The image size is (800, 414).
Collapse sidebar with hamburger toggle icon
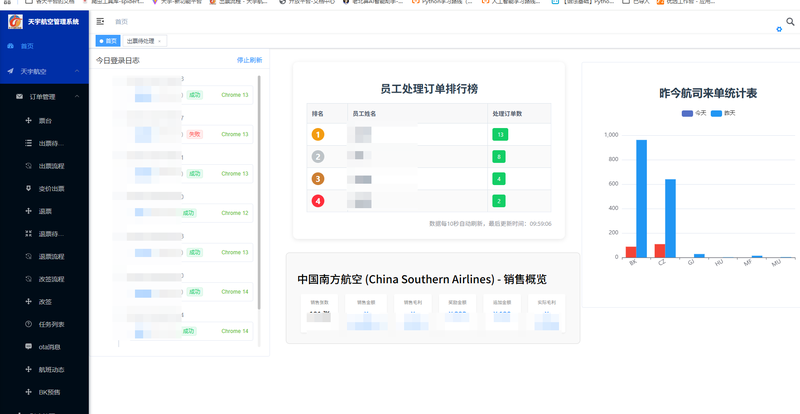coord(100,21)
